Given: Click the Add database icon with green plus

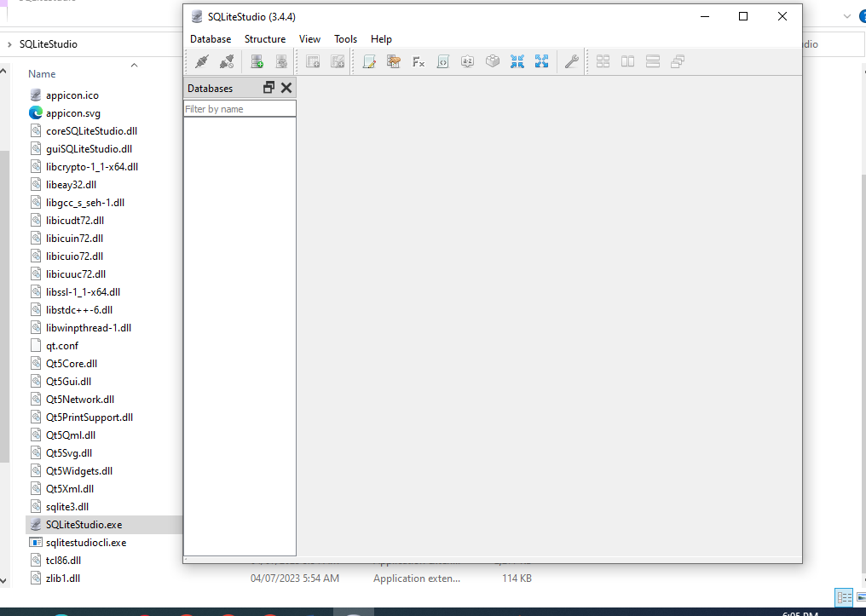Looking at the screenshot, I should tap(257, 61).
